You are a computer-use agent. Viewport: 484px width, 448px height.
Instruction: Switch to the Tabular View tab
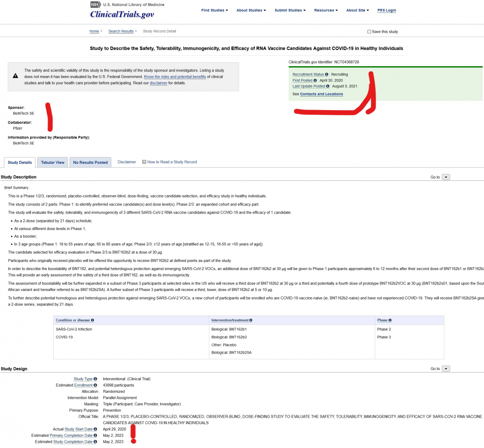52,162
